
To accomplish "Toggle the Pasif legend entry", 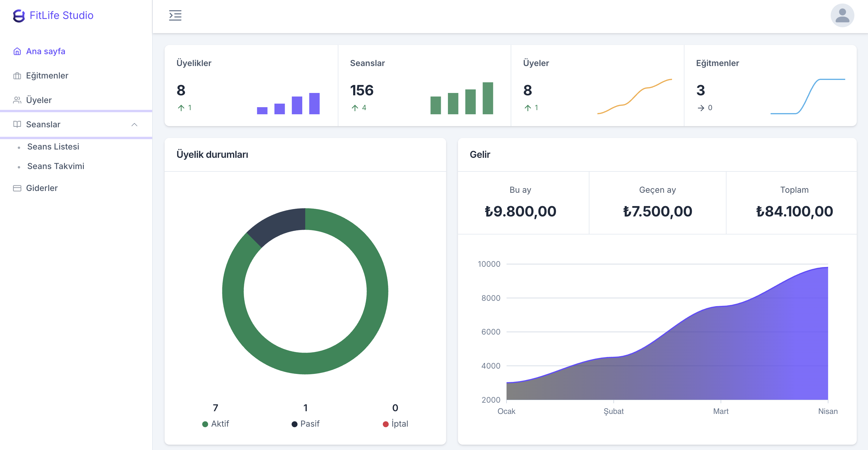I will 305,424.
